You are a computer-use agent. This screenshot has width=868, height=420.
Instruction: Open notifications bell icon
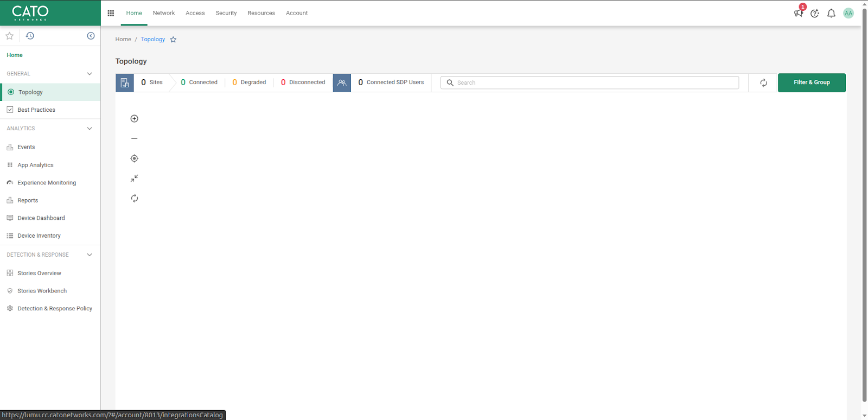click(x=831, y=14)
